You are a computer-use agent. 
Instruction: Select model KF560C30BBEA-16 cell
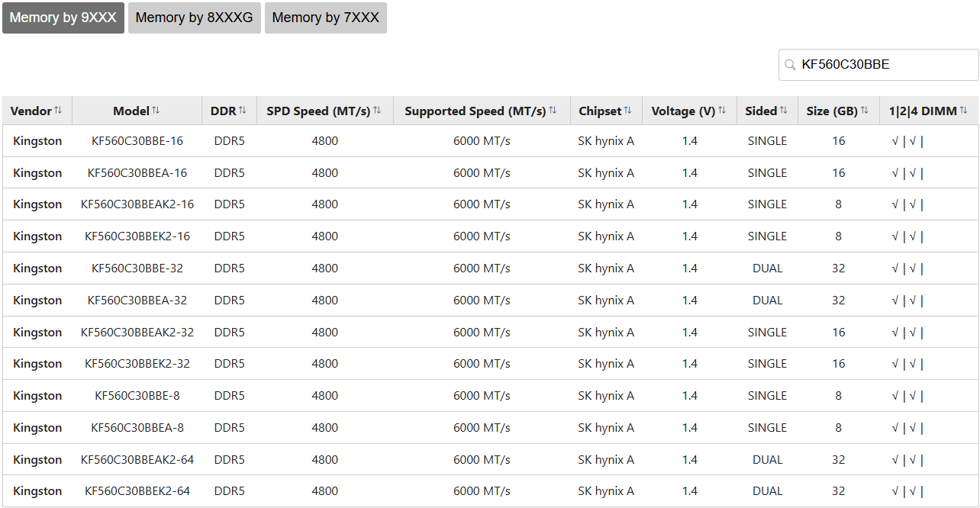pyautogui.click(x=137, y=173)
